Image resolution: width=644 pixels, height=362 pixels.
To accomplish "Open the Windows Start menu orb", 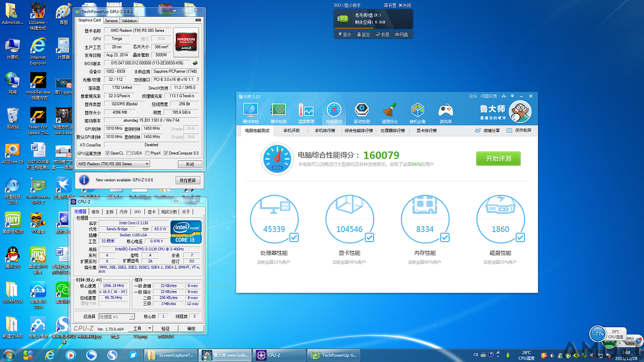I will (x=8, y=355).
